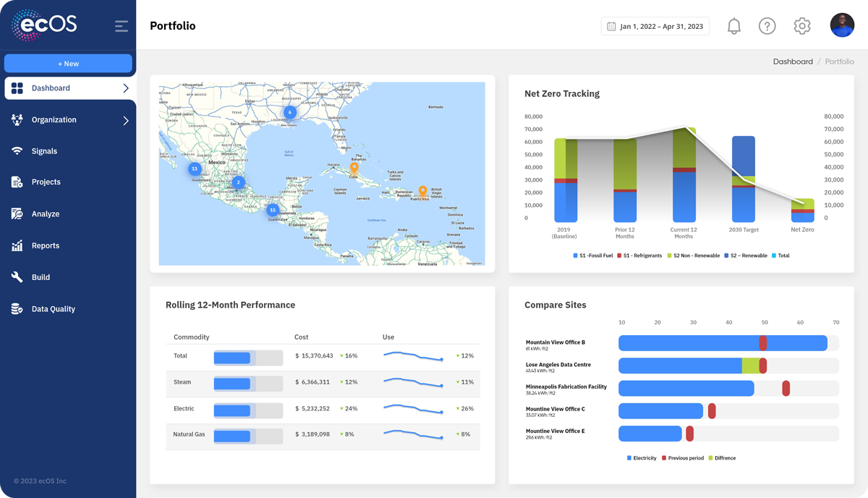Click the + New button
The width and height of the screenshot is (868, 498).
[x=68, y=64]
